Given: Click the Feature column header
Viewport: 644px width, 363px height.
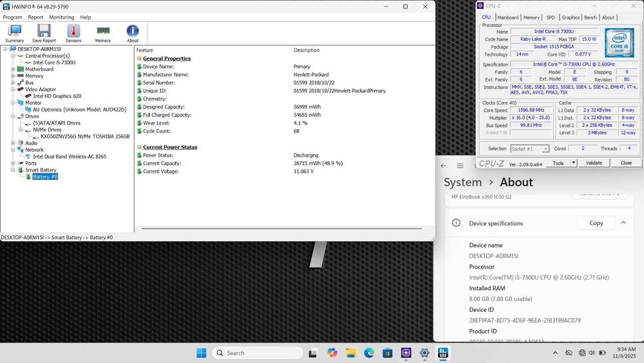Looking at the screenshot, I should point(144,50).
